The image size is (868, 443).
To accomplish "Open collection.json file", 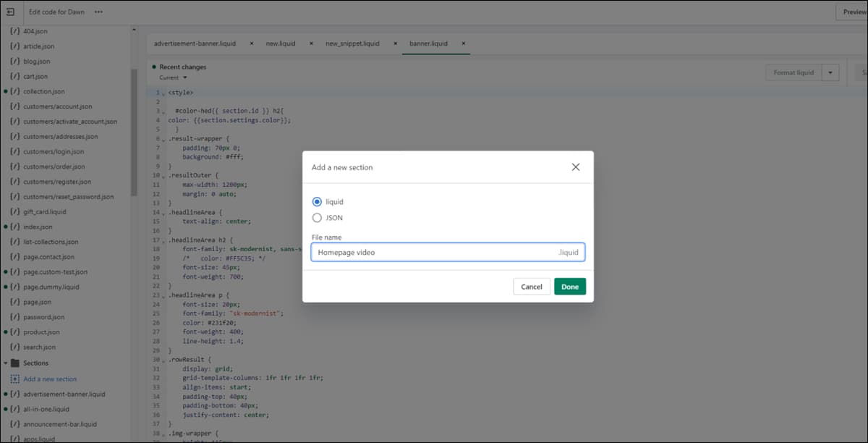I will pyautogui.click(x=43, y=92).
